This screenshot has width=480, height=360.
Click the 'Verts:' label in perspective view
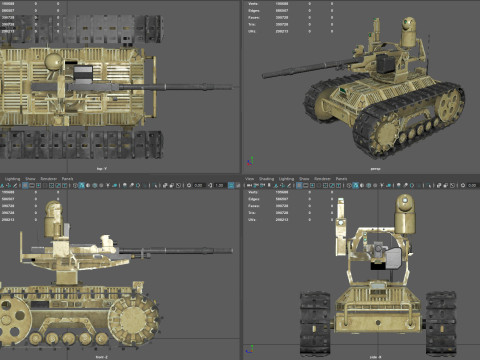[253, 4]
